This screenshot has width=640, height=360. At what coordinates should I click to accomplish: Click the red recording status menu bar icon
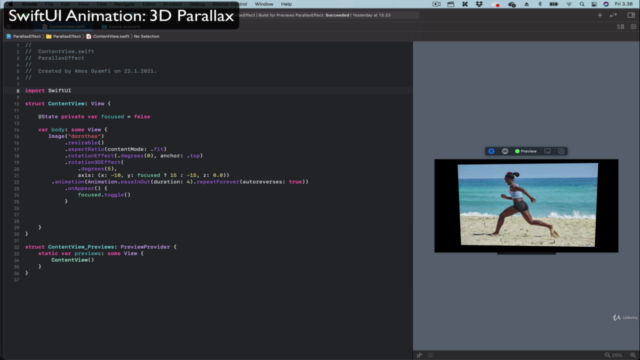[496, 4]
